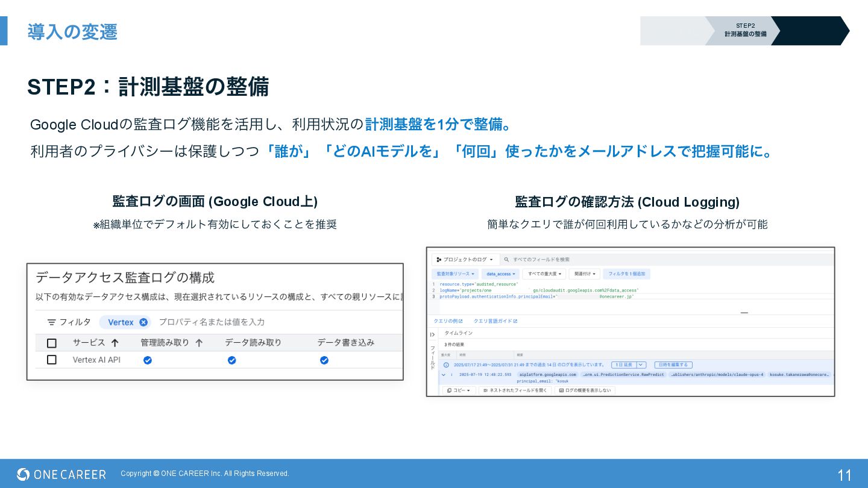Click the タイムライン section label
This screenshot has height=488, width=868.
pos(458,333)
